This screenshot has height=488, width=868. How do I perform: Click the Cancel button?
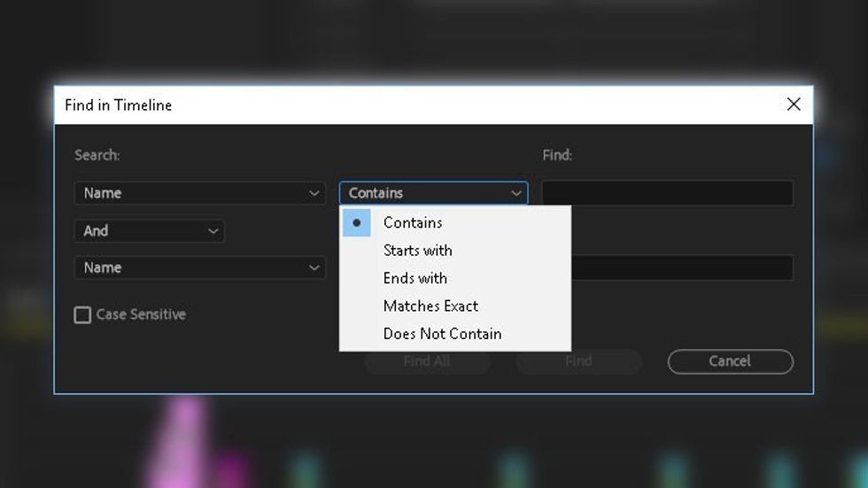click(x=730, y=361)
